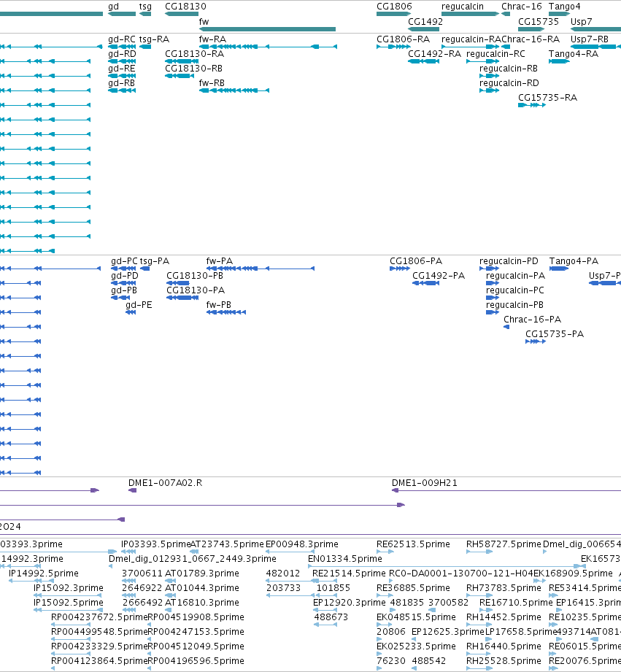Click the tsg gene feature
This screenshot has width=621, height=672.
pyautogui.click(x=145, y=14)
